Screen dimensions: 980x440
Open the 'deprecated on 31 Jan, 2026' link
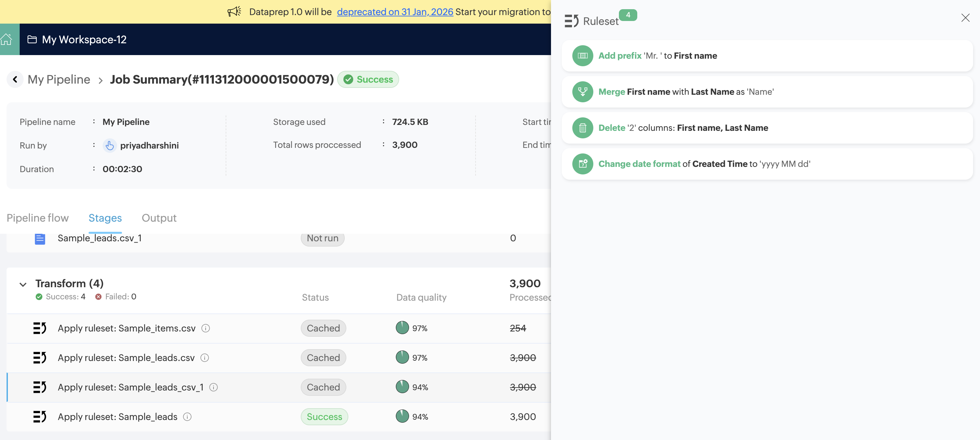395,12
